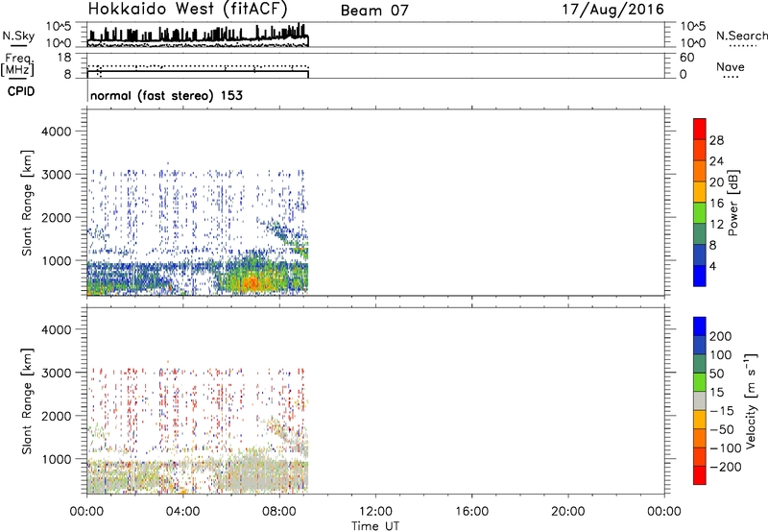The height and width of the screenshot is (532, 768).
Task: Click the "Slant Range [km]" label of power panel
Action: click(27, 203)
